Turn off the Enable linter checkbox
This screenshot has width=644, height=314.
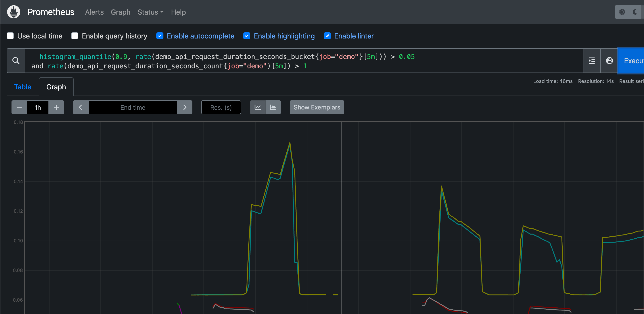(327, 36)
